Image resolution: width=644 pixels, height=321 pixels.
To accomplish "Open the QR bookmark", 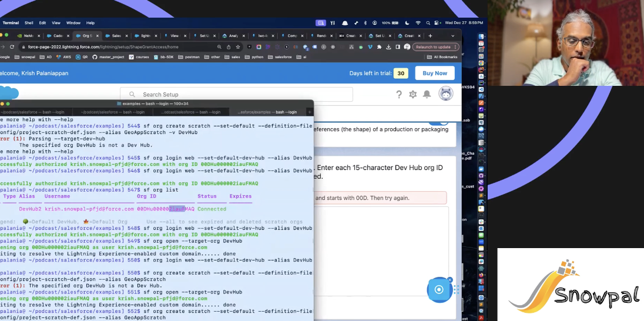I will 82,57.
